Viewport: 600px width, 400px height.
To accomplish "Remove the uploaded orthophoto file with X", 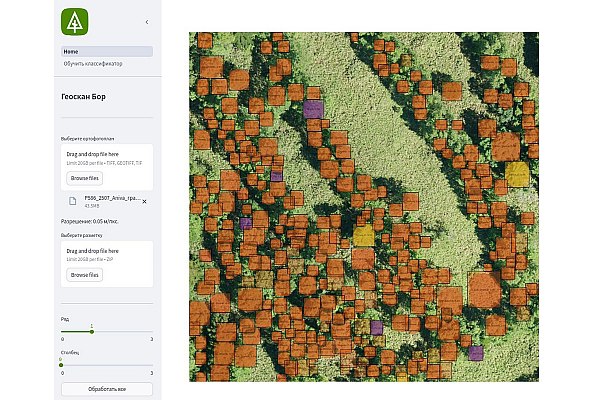I will (x=145, y=201).
